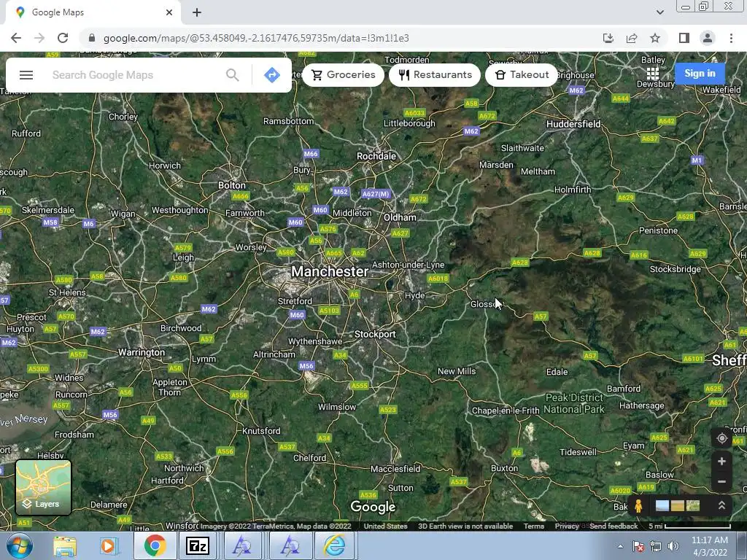Click the share page icon
This screenshot has width=747, height=560.
(x=632, y=38)
